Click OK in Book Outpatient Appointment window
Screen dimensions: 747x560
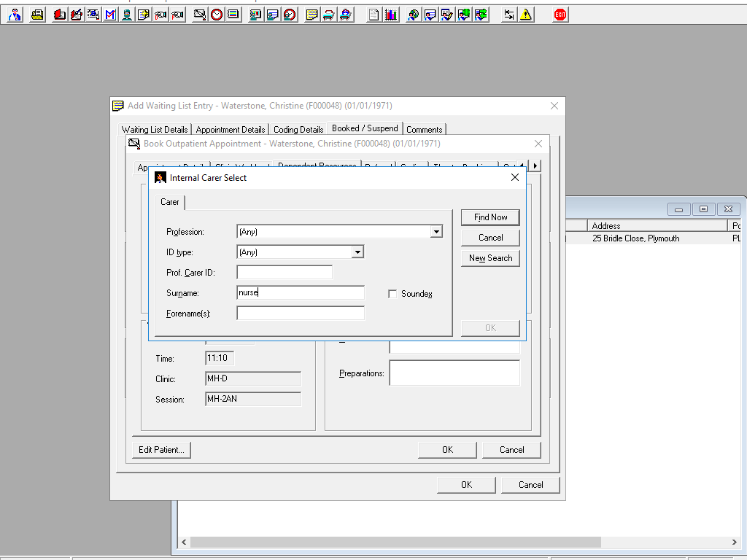(447, 449)
